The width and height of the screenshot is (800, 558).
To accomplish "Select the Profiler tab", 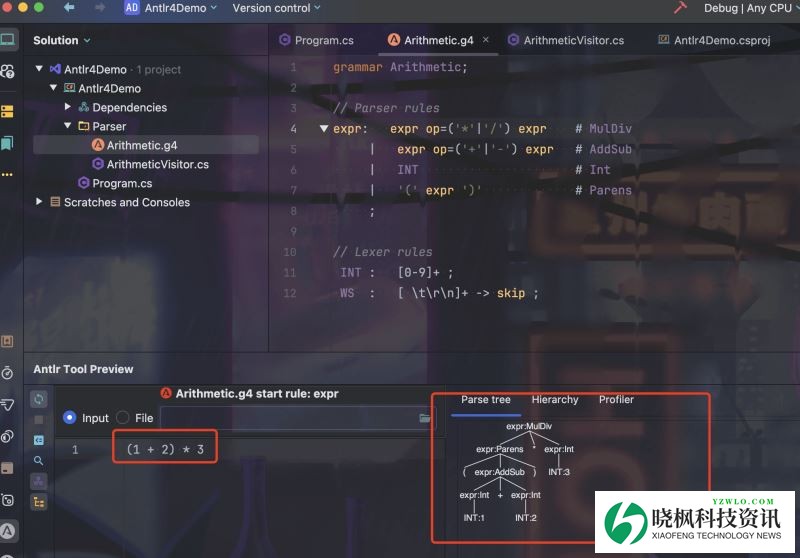I will 616,400.
